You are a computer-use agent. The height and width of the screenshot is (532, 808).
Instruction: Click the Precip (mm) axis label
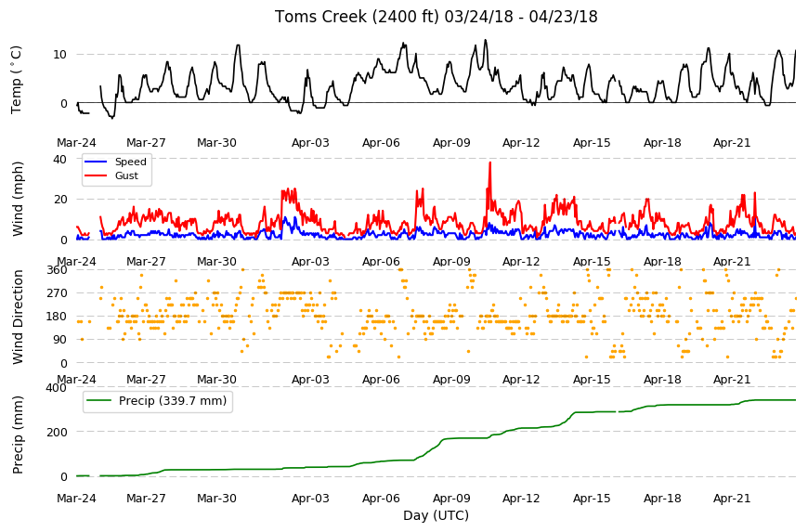(18, 435)
